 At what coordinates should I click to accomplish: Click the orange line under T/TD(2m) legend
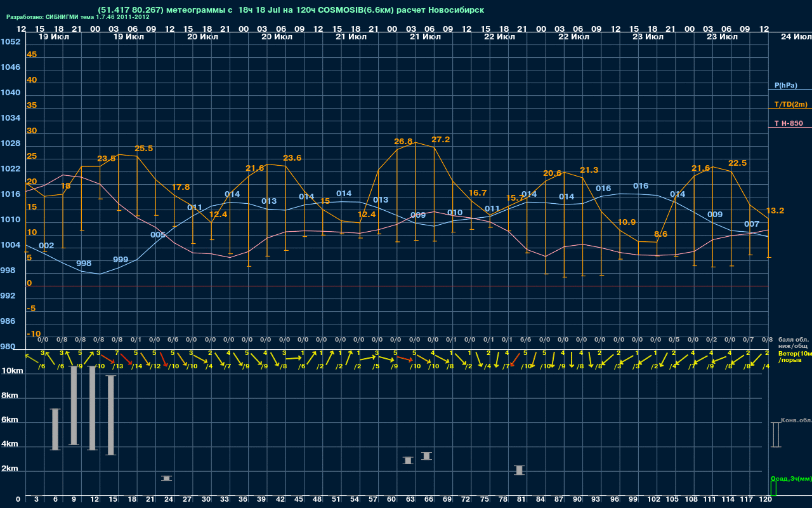790,109
